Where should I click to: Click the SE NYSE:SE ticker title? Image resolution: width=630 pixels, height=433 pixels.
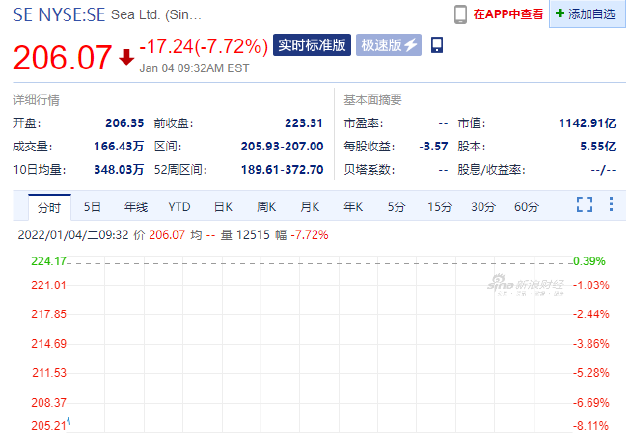59,15
